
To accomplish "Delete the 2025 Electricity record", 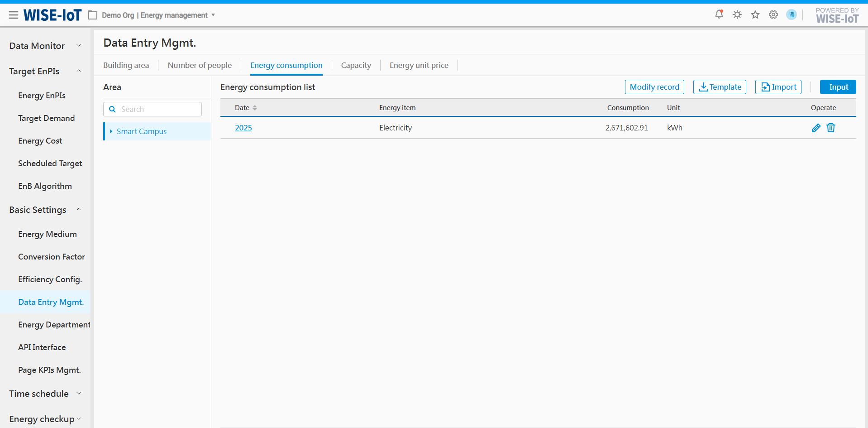I will pos(831,128).
